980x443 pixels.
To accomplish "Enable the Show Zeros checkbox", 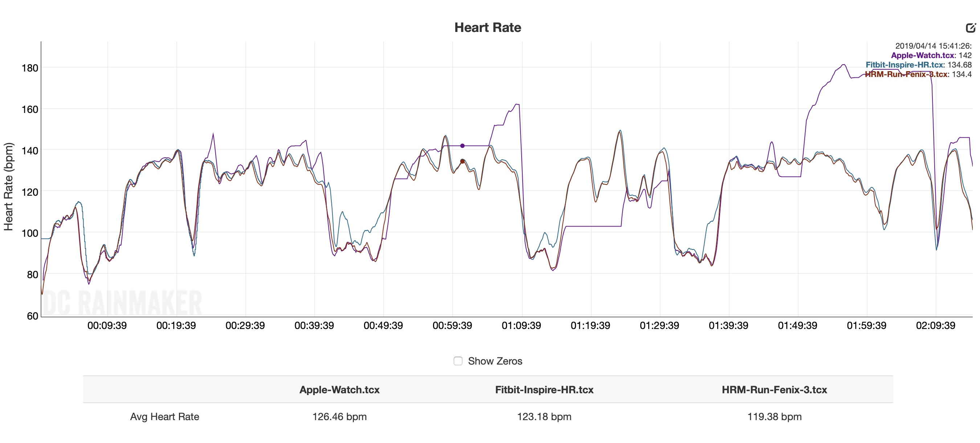I will click(x=458, y=361).
